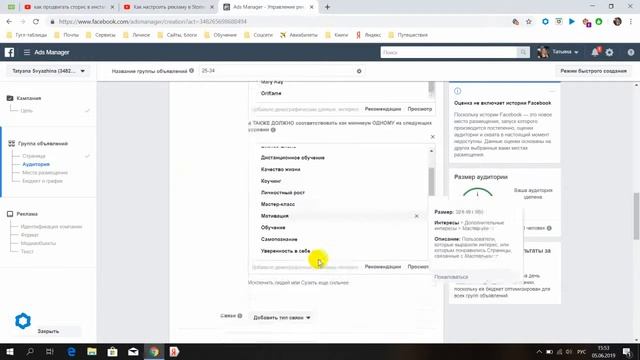Open the Кампания section in sidebar
Image resolution: width=640 pixels, height=360 pixels.
[29, 98]
